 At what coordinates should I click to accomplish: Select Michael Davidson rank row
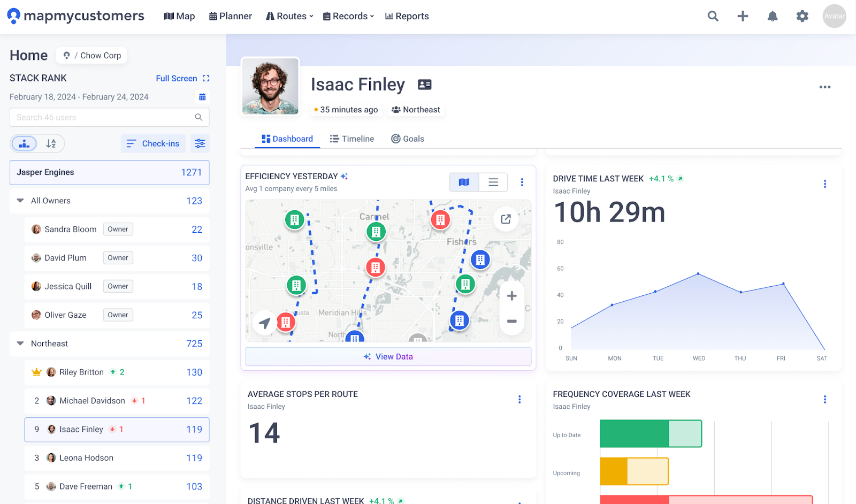point(117,401)
